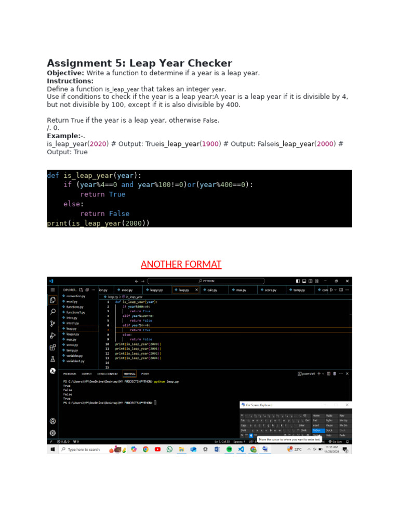Viewport: 399px width, 532px height.
Task: Open the Extensions view
Action: 52,347
